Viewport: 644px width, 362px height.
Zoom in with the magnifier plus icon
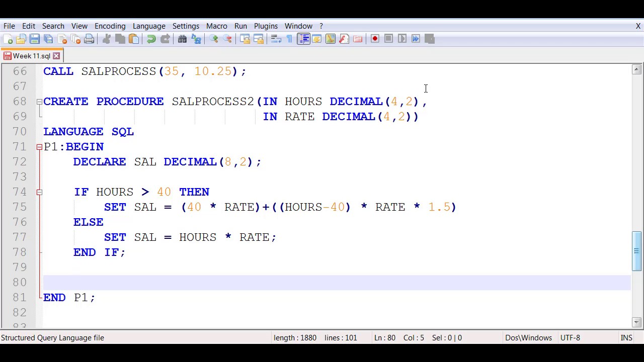click(x=214, y=39)
